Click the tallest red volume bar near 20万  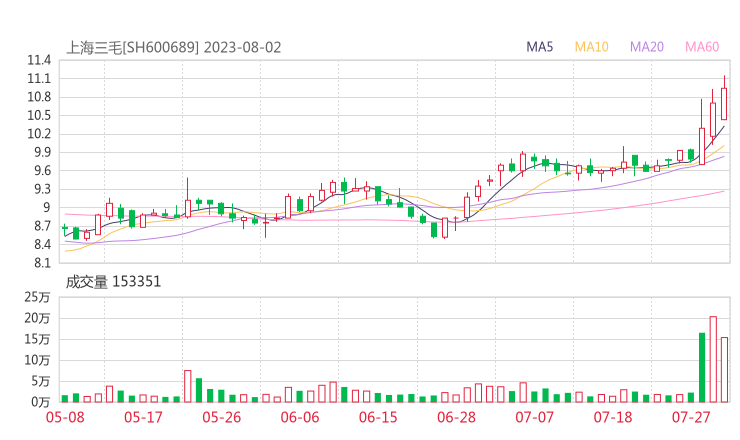pyautogui.click(x=713, y=359)
